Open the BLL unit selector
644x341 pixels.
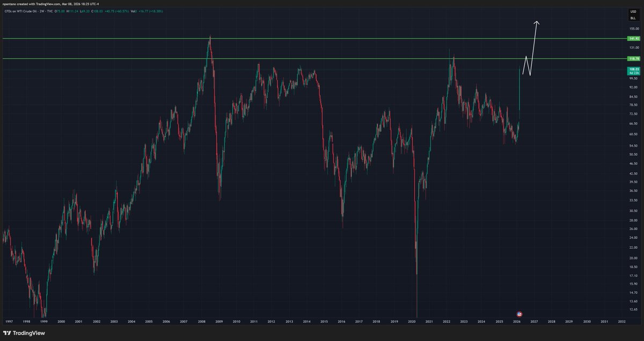point(633,18)
